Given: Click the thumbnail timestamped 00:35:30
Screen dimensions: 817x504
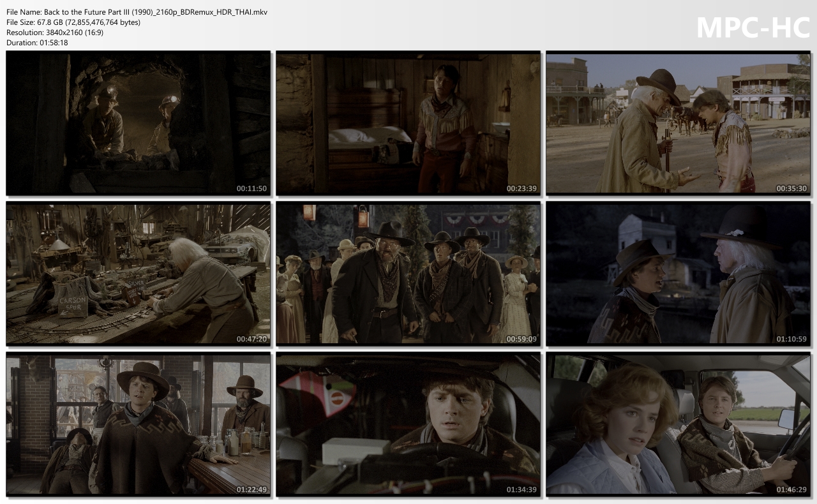Looking at the screenshot, I should (678, 124).
